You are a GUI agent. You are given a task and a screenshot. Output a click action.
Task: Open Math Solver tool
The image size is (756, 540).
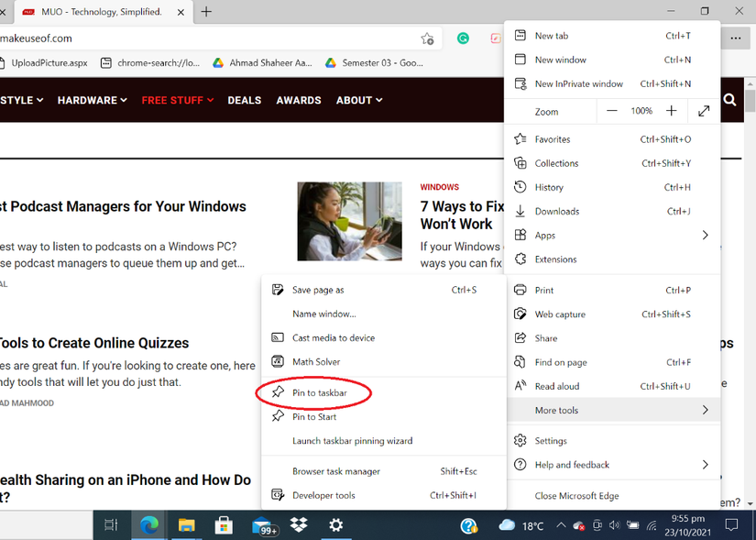click(384, 362)
